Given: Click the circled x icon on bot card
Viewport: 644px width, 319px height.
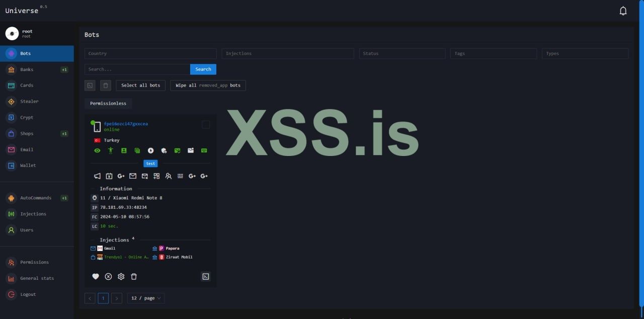Looking at the screenshot, I should click(108, 277).
